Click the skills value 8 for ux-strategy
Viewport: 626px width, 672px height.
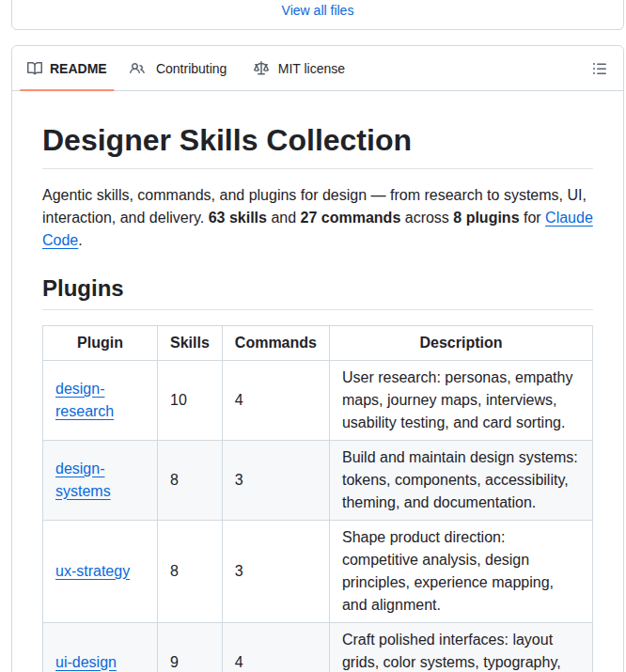point(174,570)
